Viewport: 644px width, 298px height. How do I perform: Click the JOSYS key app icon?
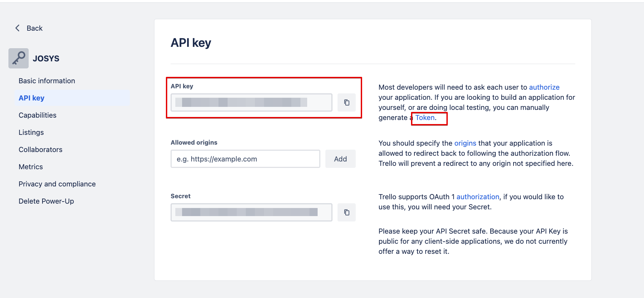pos(19,58)
